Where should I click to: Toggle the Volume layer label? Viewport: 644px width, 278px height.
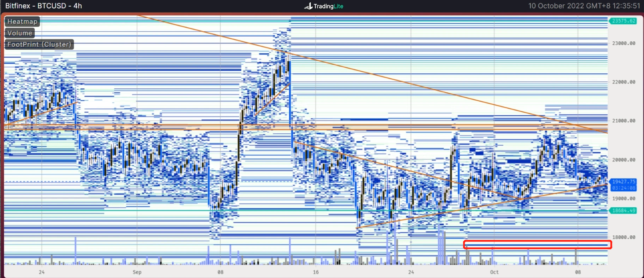pos(20,33)
